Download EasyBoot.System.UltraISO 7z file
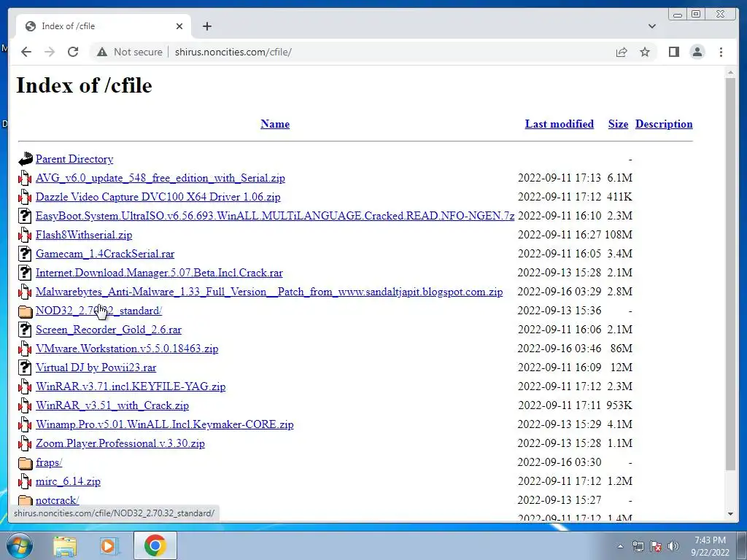The image size is (747, 560). click(275, 216)
